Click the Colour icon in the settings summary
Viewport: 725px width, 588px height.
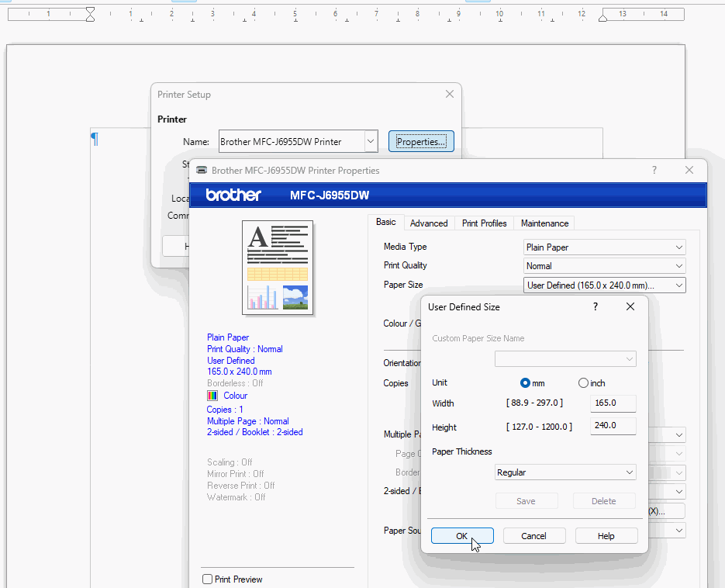(x=212, y=396)
